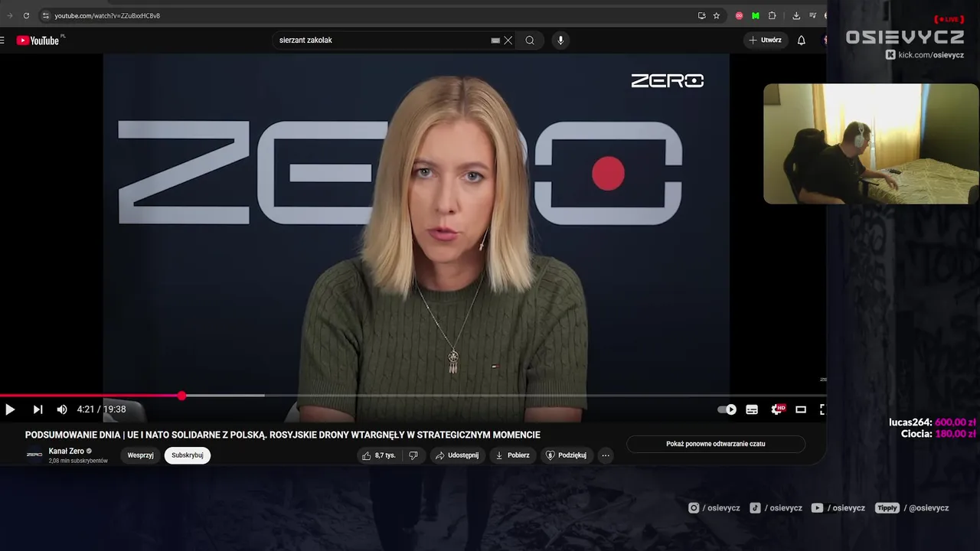Screen dimensions: 980x551
Task: Download the video via Pobierz
Action: pyautogui.click(x=513, y=455)
